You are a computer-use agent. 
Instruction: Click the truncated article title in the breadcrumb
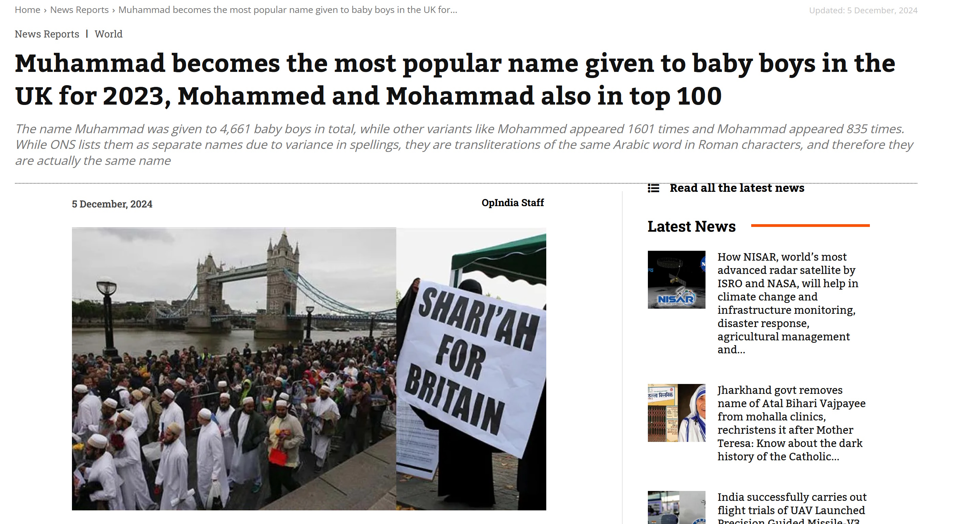point(287,10)
